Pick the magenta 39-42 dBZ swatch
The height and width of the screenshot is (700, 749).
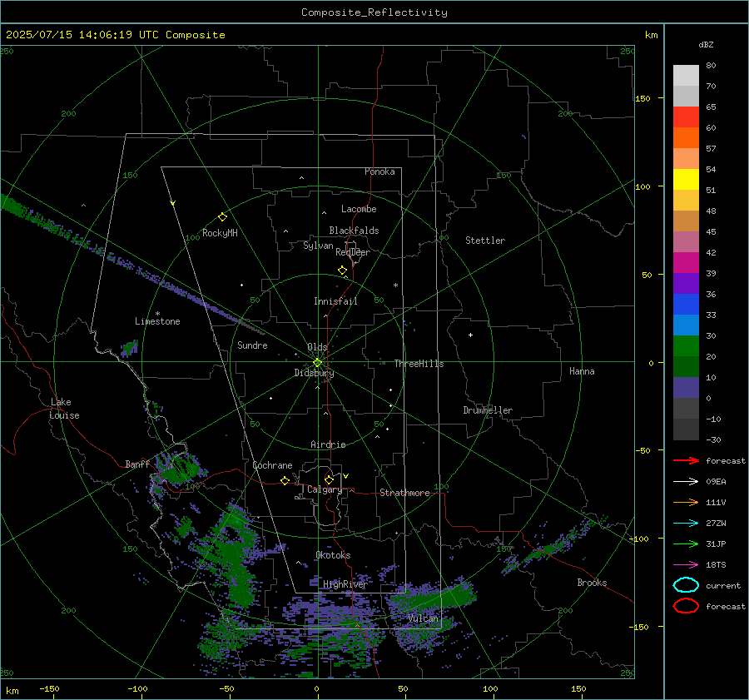(686, 263)
